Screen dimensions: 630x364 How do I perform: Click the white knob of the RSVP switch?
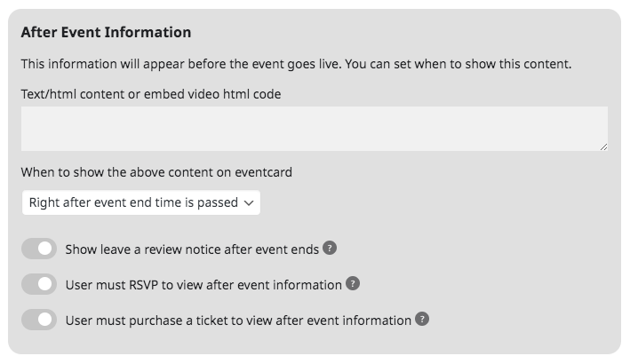click(x=44, y=284)
